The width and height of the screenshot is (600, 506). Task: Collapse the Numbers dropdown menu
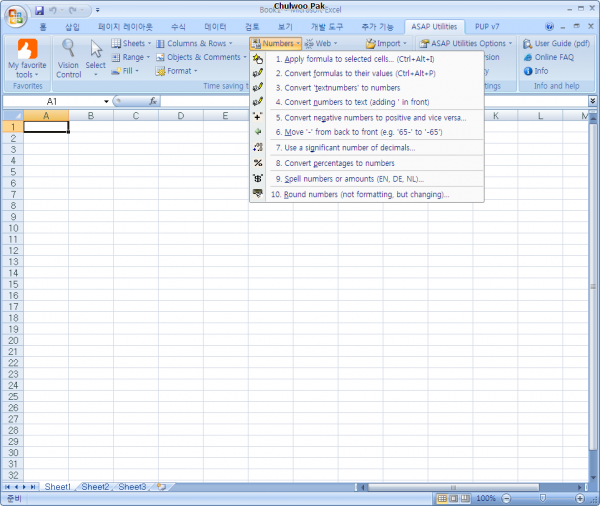[276, 43]
